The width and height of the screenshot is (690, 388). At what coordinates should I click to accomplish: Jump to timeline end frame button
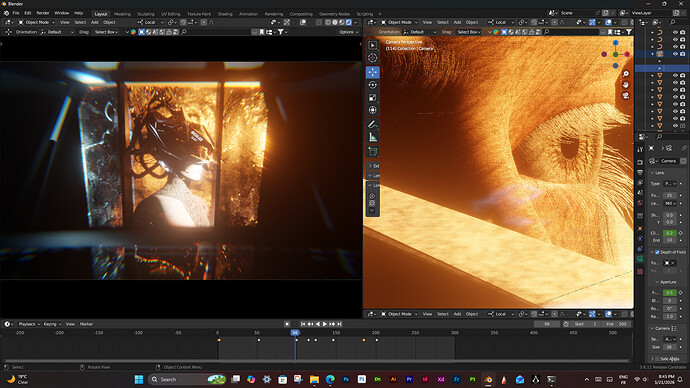tap(339, 324)
